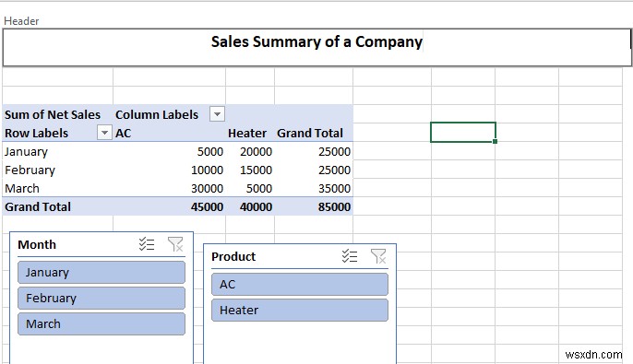The image size is (633, 364).
Task: Filter by Heater in the Product slicer
Action: (300, 311)
